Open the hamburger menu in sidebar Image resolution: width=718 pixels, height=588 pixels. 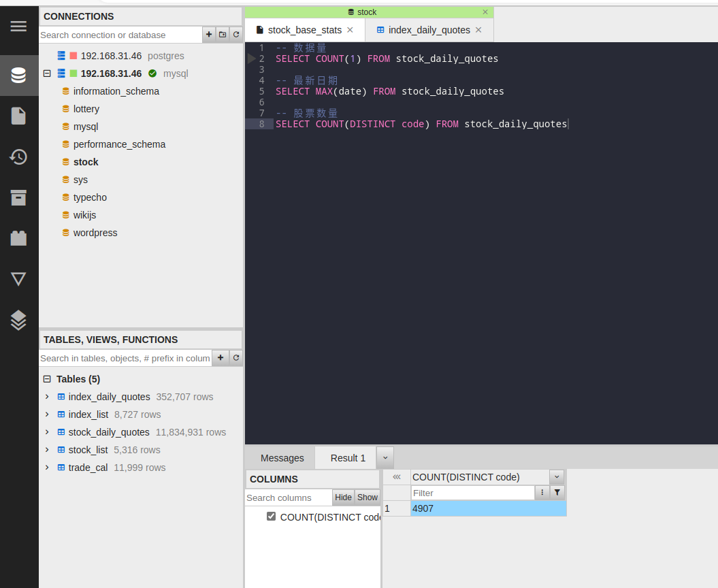point(18,27)
